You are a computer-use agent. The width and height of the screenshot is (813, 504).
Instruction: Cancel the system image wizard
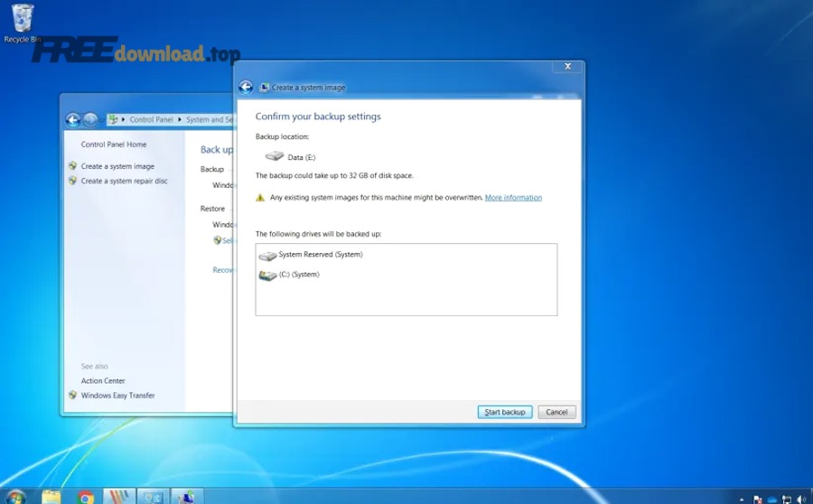556,412
